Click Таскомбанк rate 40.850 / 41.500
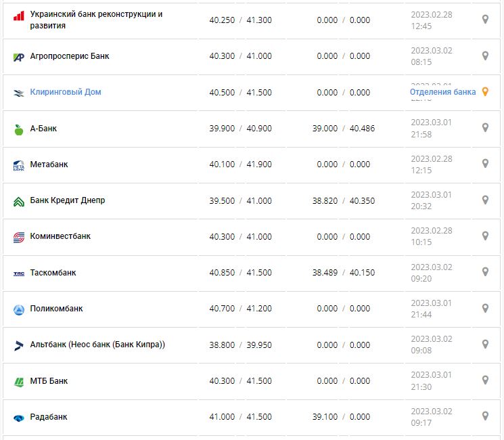 240,273
